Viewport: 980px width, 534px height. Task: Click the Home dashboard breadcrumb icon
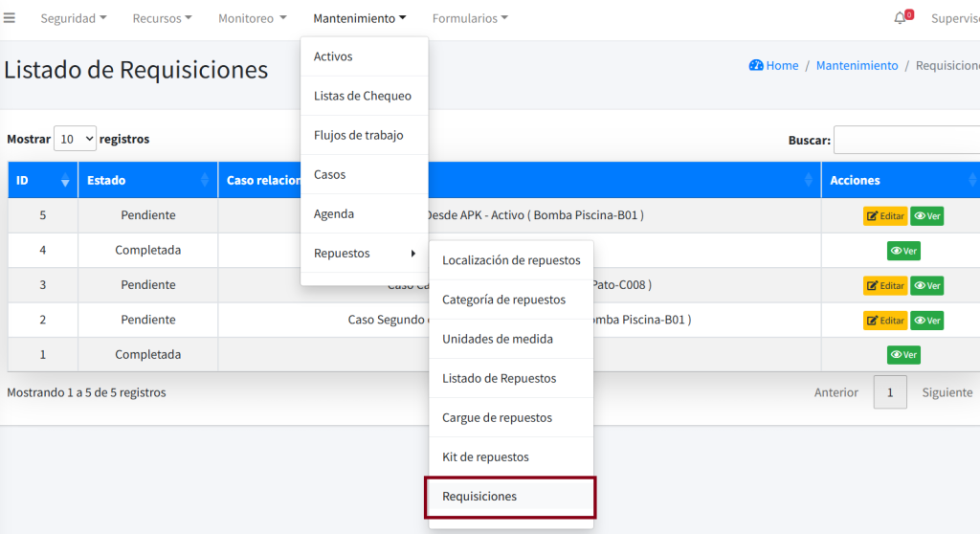pyautogui.click(x=756, y=65)
